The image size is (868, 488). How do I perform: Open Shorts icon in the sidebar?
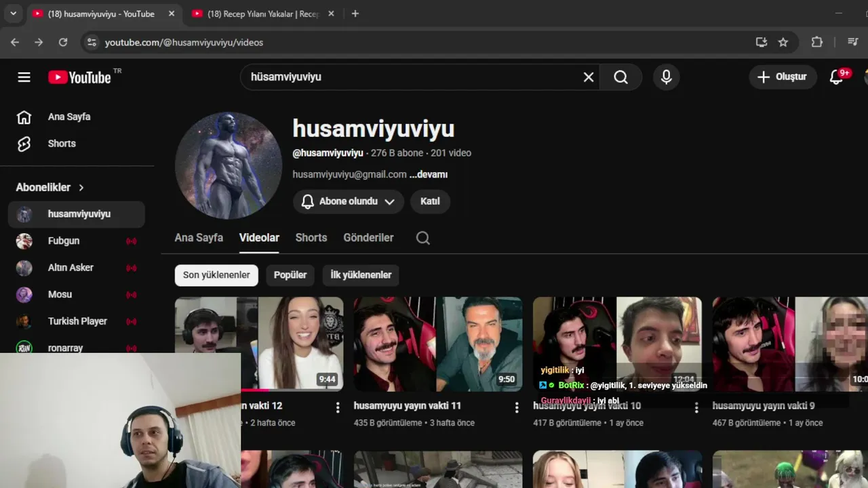pos(24,144)
